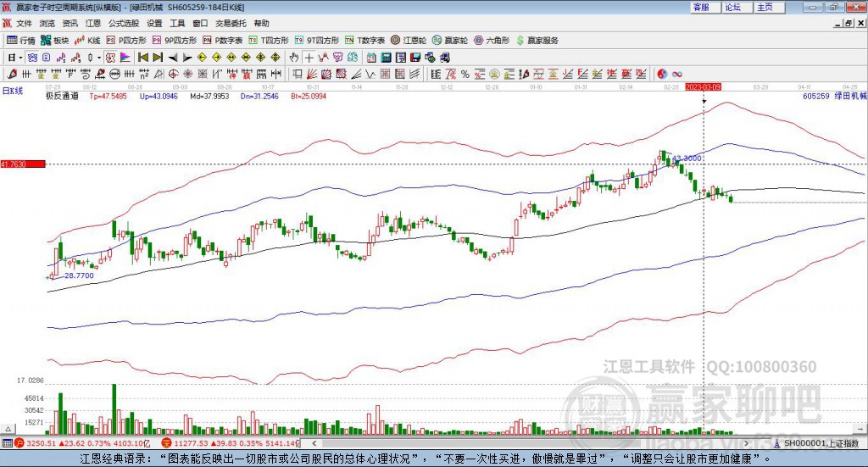This screenshot has width=868, height=467.
Task: Click the 43.3000 high price annotation
Action: point(687,158)
